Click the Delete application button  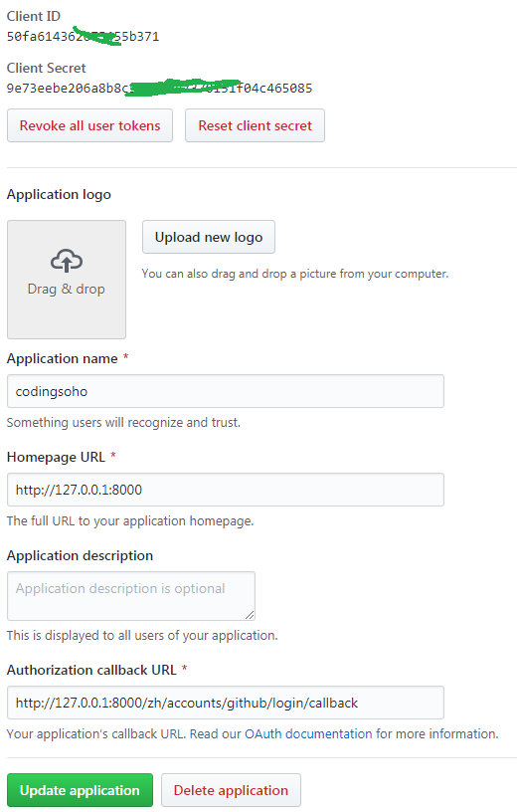pos(231,790)
